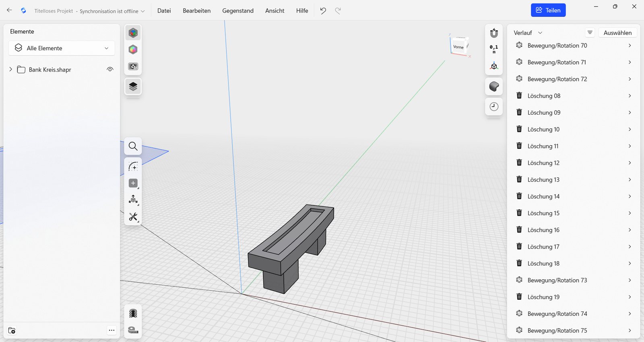
Task: Click the cube with axes icon
Action: coord(494,66)
